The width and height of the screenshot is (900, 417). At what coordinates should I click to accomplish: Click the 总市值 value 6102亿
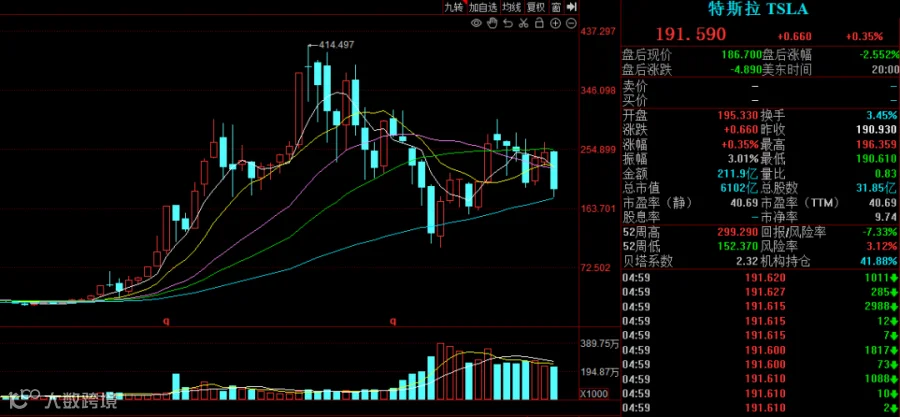(x=741, y=188)
